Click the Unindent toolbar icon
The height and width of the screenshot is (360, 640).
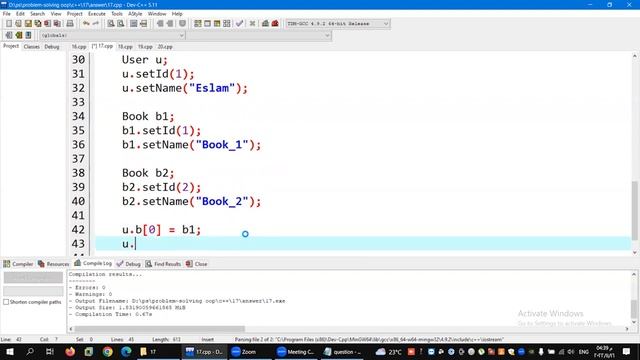pyautogui.click(x=170, y=24)
